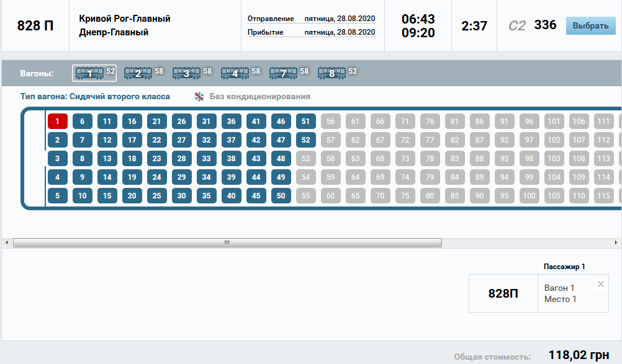Open wagon 4 carriage icon
Image resolution: width=622 pixels, height=364 pixels.
point(235,73)
